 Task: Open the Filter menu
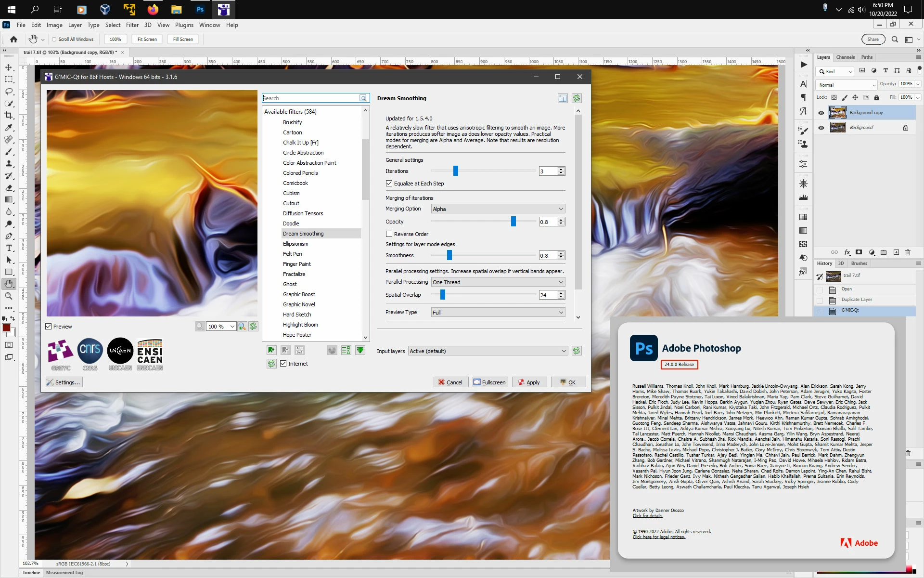(x=132, y=25)
